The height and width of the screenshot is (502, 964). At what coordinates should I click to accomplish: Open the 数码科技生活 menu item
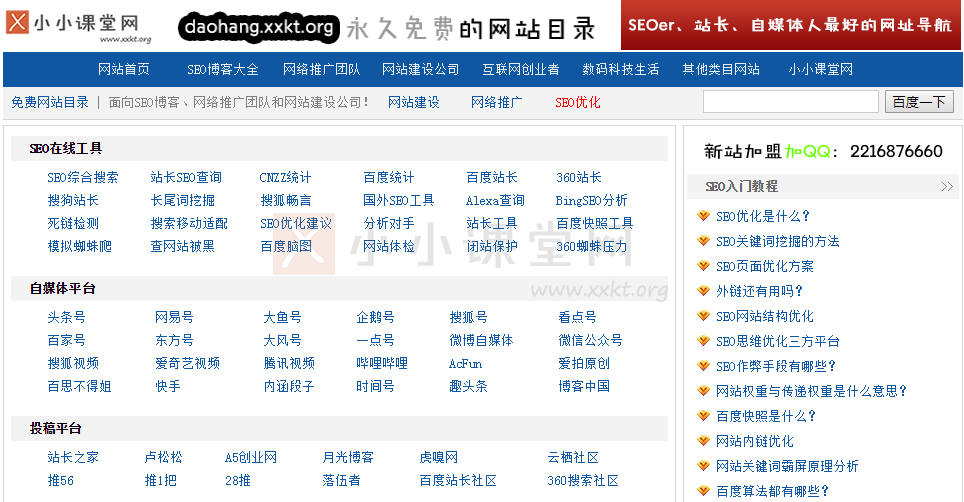pos(621,69)
